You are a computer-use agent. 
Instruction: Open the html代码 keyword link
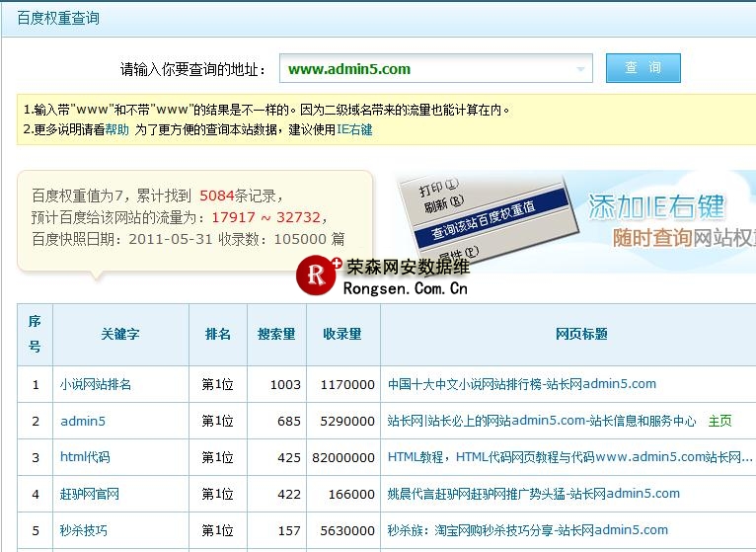pyautogui.click(x=85, y=457)
